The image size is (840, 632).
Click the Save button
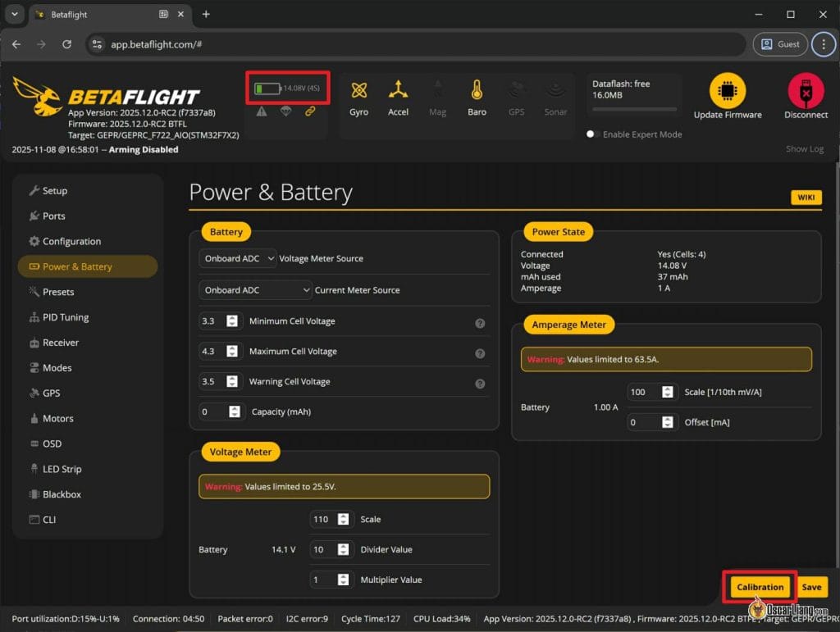click(x=811, y=587)
